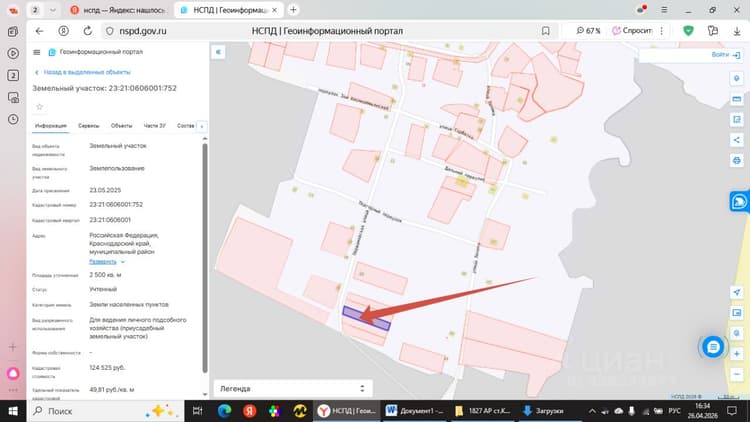Open a new browser tab
This screenshot has height=422, width=750.
click(293, 10)
